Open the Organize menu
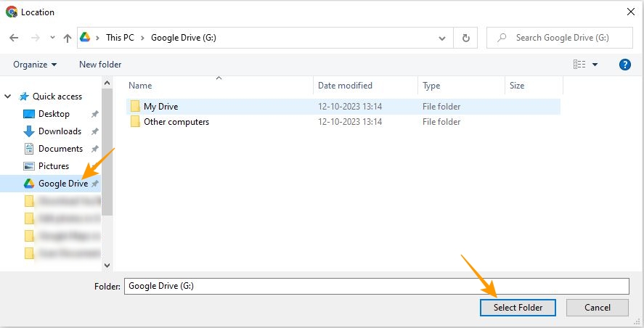Viewport: 644px width, 328px height. [x=35, y=65]
